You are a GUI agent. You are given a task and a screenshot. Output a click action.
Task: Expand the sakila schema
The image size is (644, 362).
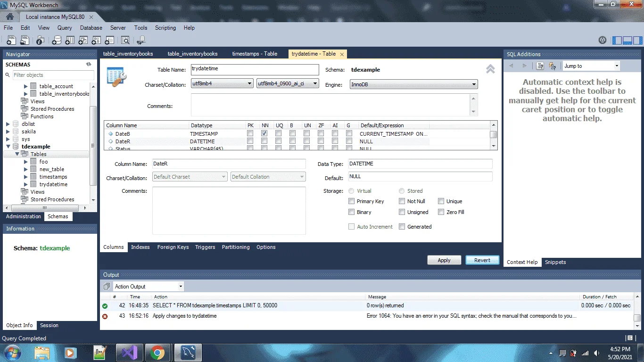pos(8,132)
